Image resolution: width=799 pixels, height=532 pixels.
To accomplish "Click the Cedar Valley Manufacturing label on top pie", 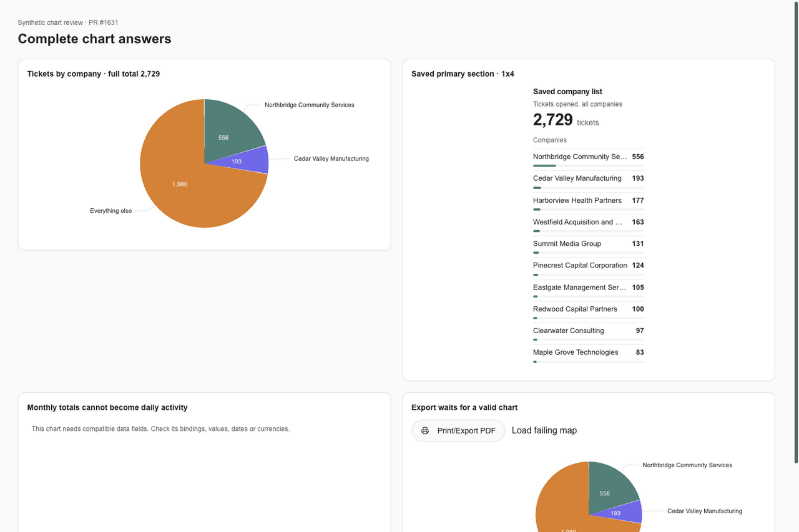I will click(331, 158).
